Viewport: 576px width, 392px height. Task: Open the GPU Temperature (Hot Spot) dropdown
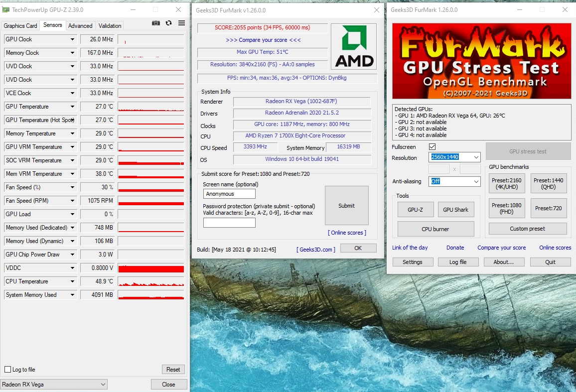(x=72, y=120)
